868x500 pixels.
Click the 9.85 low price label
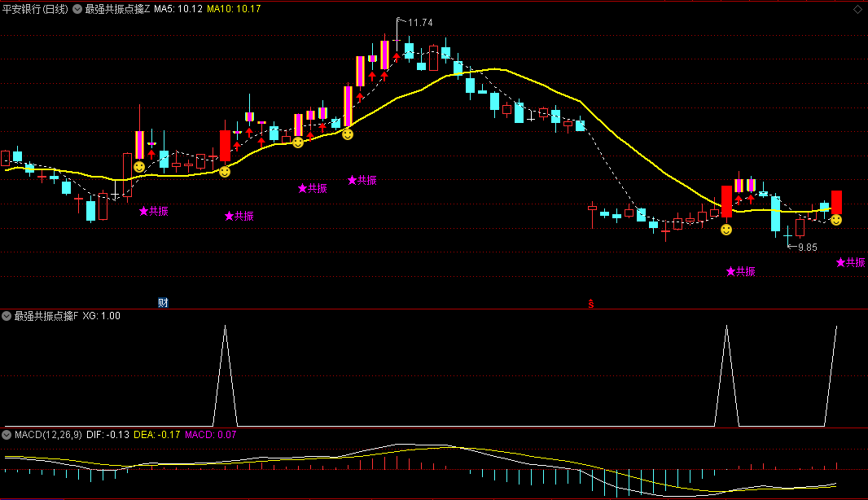coord(808,248)
